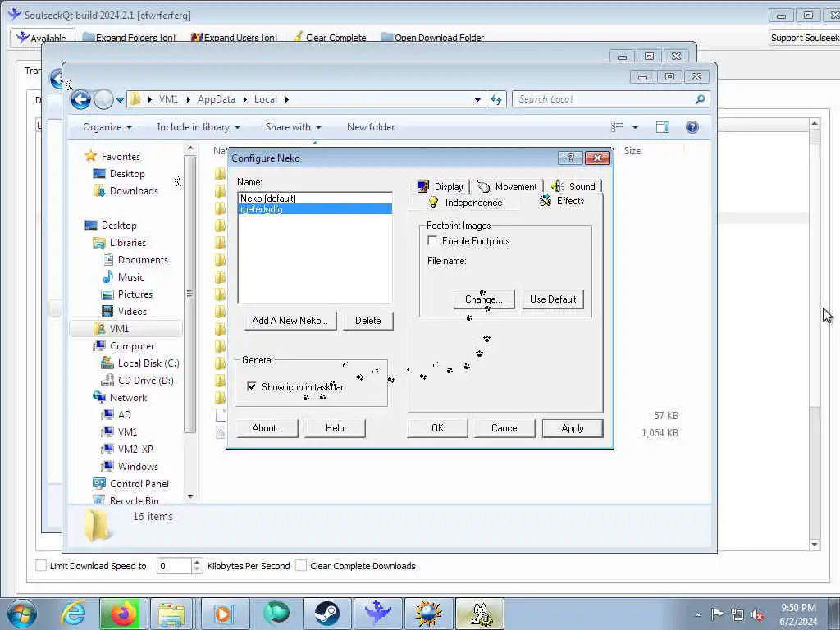
Task: Click the Change... footprint file button
Action: (484, 299)
